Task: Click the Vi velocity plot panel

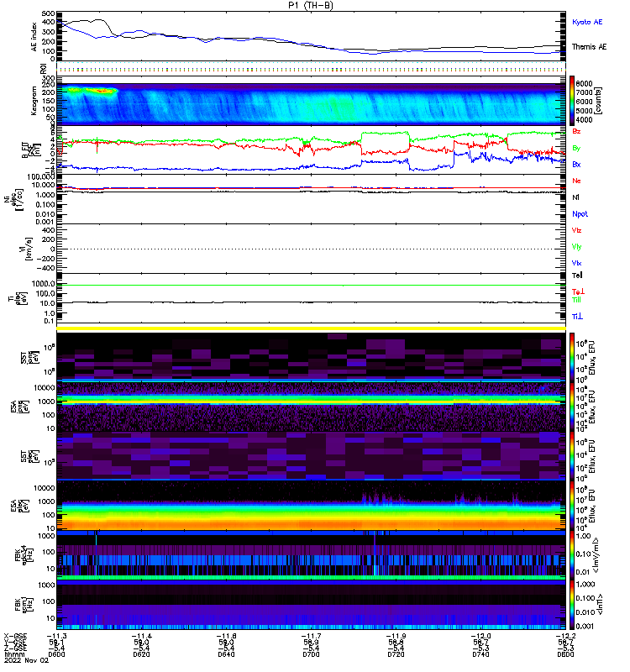Action: (311, 249)
